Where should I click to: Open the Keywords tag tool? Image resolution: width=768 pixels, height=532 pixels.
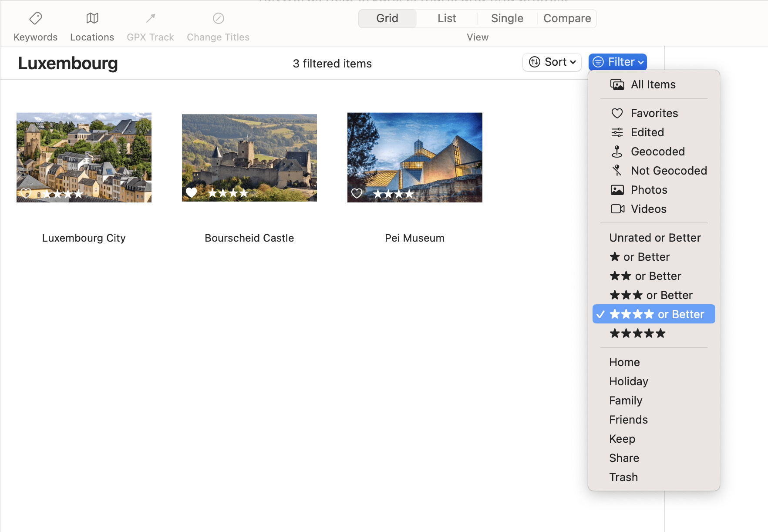(35, 27)
